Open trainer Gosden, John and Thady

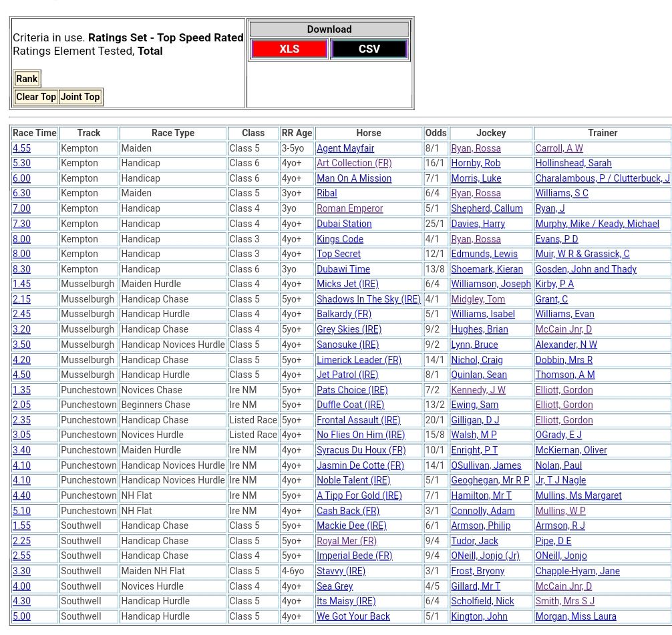click(x=585, y=269)
